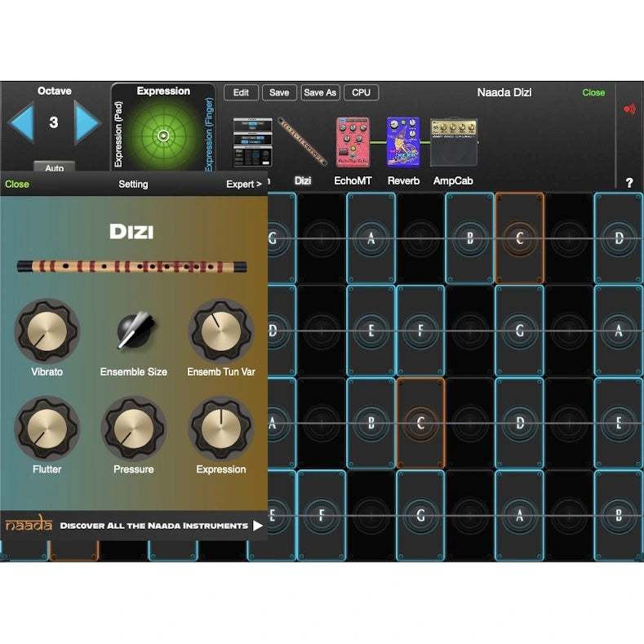Click the Save button
This screenshot has width=644, height=644.
click(279, 93)
